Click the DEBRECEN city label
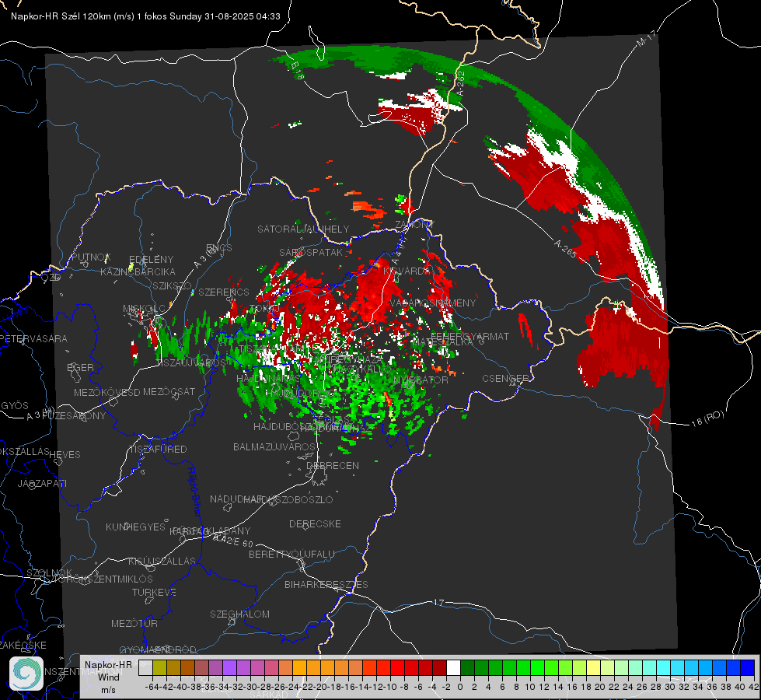Screen dimensions: 761x700 pyautogui.click(x=333, y=465)
